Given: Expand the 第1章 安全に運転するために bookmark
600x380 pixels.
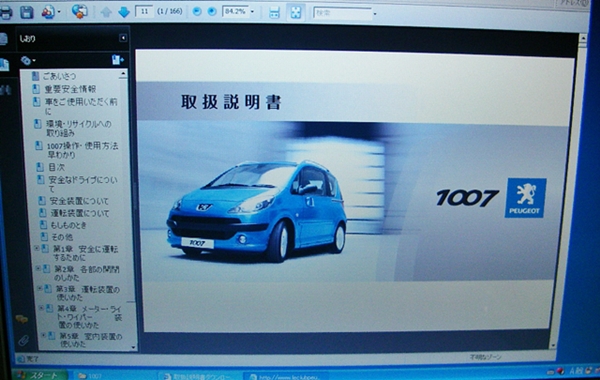Looking at the screenshot, I should pos(37,248).
